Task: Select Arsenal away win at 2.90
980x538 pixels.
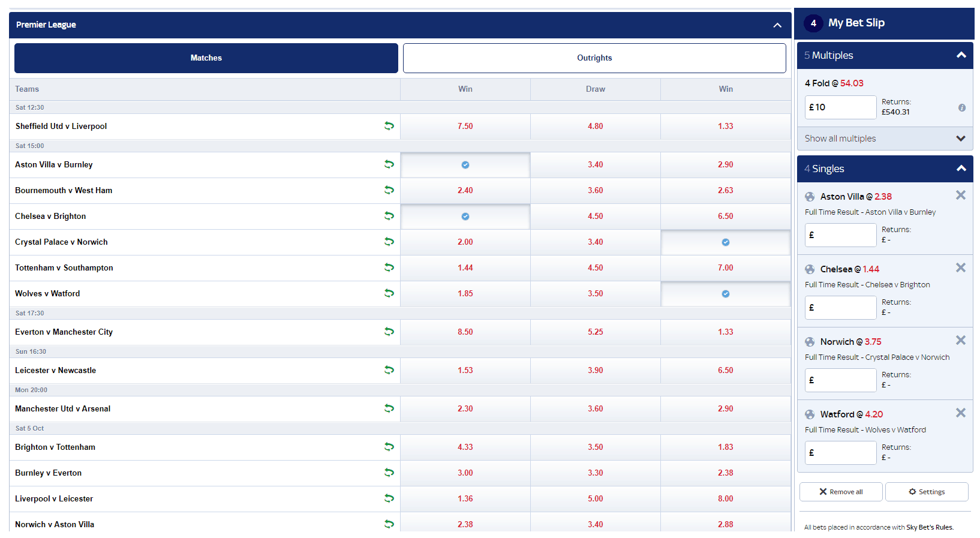Action: (726, 409)
